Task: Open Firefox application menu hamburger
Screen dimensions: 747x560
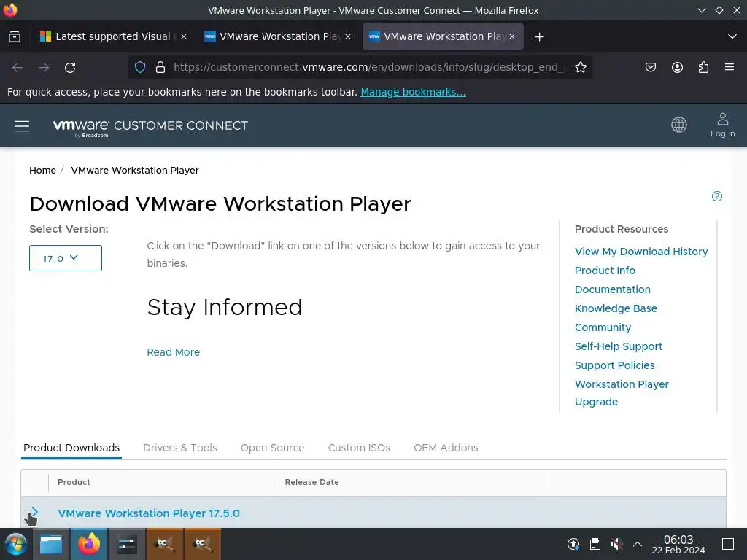Action: pyautogui.click(x=729, y=68)
